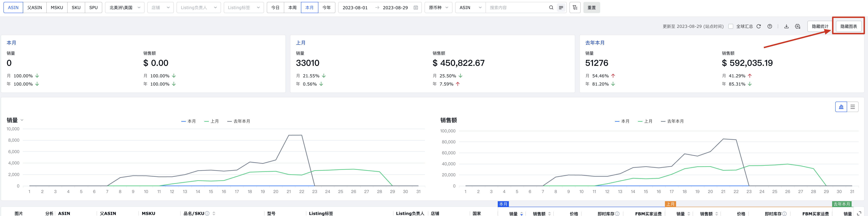Check the 全球汇总 checkbox
The height and width of the screenshot is (216, 868).
[731, 26]
